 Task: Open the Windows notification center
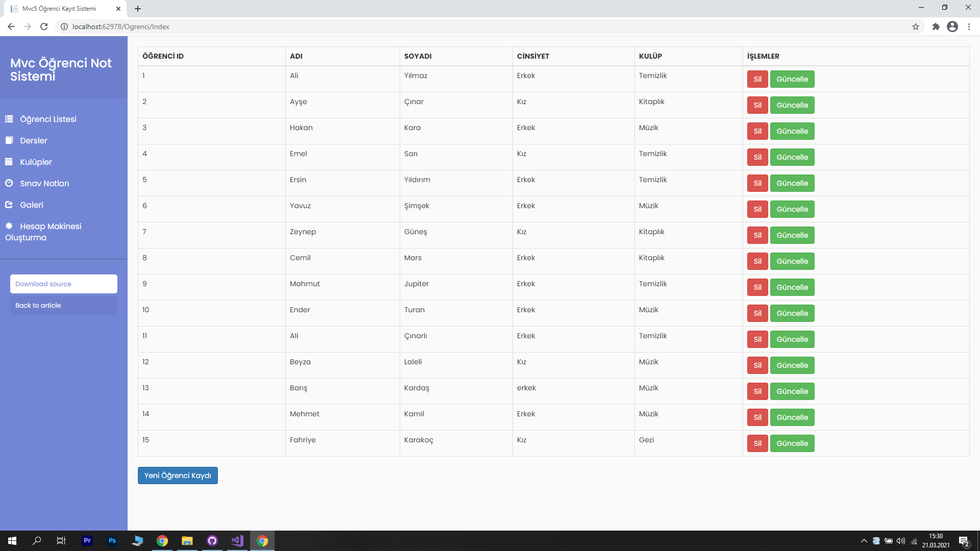click(x=964, y=541)
